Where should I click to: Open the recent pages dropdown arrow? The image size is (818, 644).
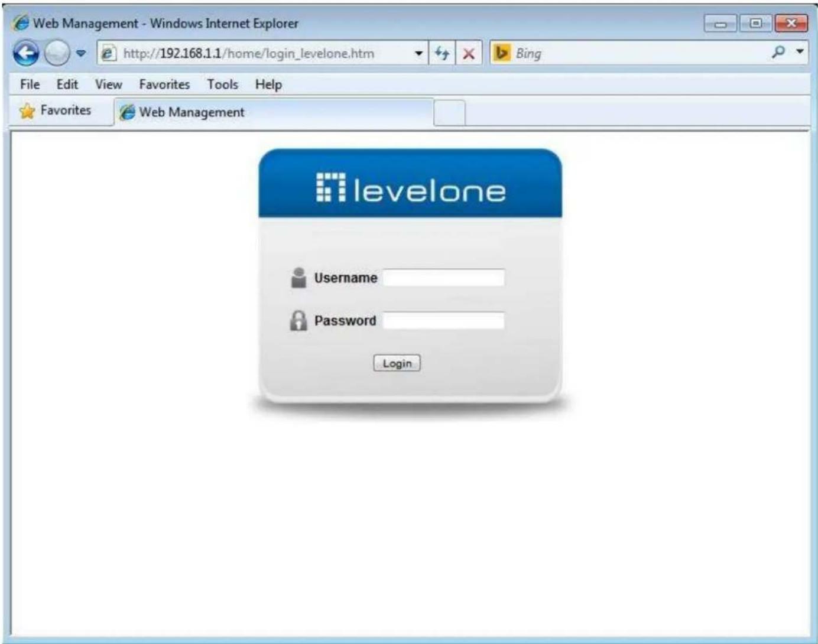point(81,54)
